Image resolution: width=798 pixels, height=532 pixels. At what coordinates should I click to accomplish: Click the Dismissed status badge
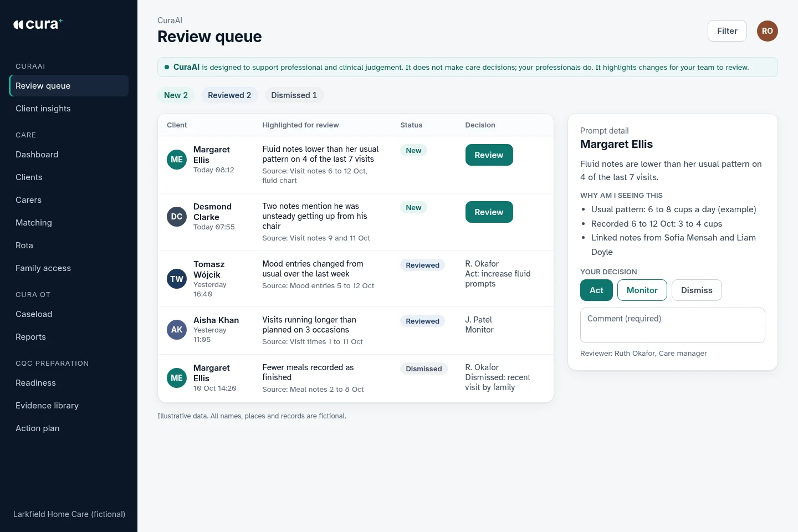(x=424, y=369)
